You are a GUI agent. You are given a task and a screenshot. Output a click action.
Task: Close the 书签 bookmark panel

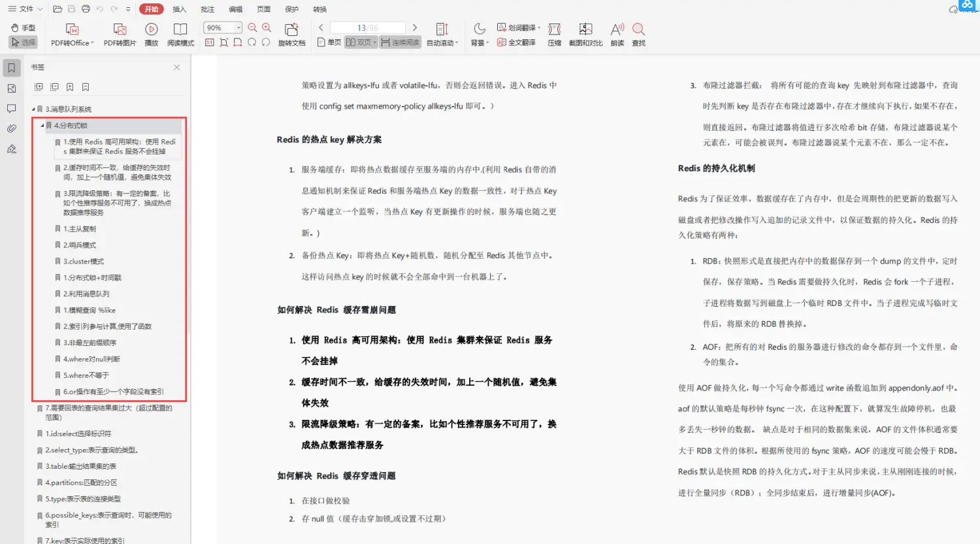pyautogui.click(x=176, y=67)
